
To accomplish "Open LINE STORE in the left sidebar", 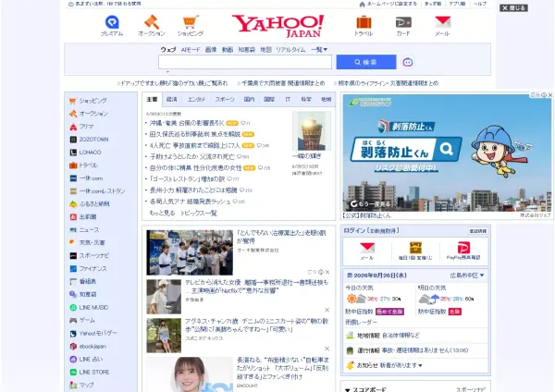I will click(x=90, y=372).
